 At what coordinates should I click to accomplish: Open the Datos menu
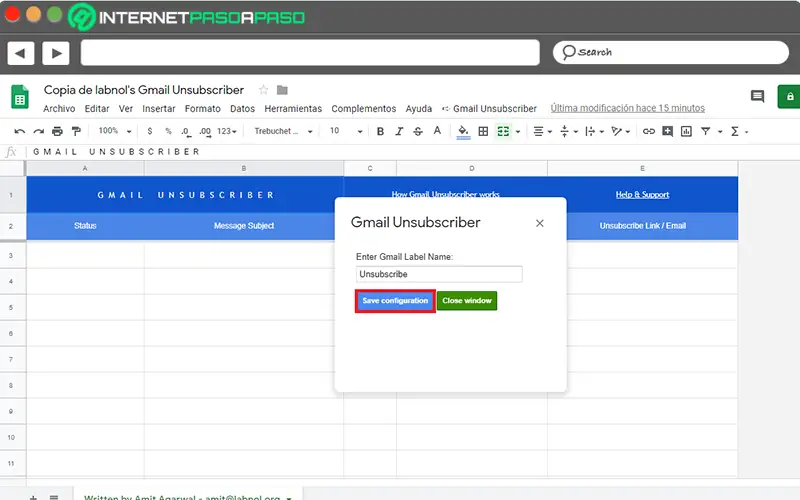242,109
